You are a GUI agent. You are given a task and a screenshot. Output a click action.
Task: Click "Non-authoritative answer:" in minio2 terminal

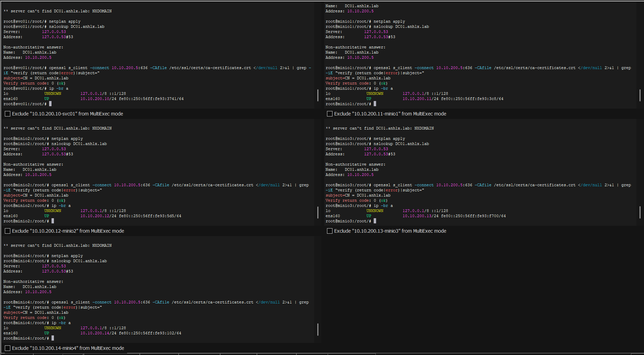[x=33, y=165]
